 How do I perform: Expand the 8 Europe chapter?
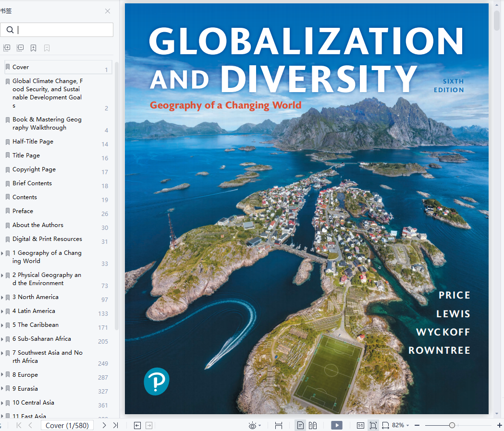click(x=2, y=375)
